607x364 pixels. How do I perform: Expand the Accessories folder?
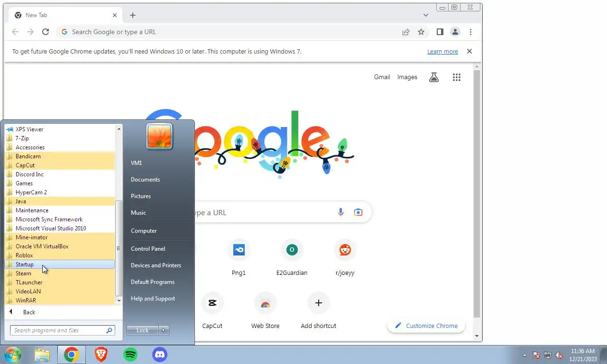60,147
